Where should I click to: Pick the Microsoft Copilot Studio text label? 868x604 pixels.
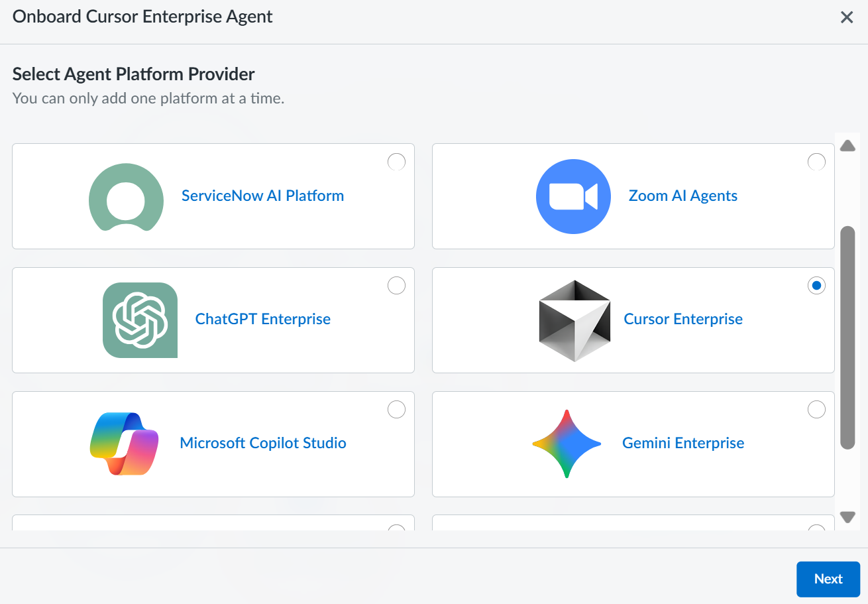pyautogui.click(x=263, y=444)
